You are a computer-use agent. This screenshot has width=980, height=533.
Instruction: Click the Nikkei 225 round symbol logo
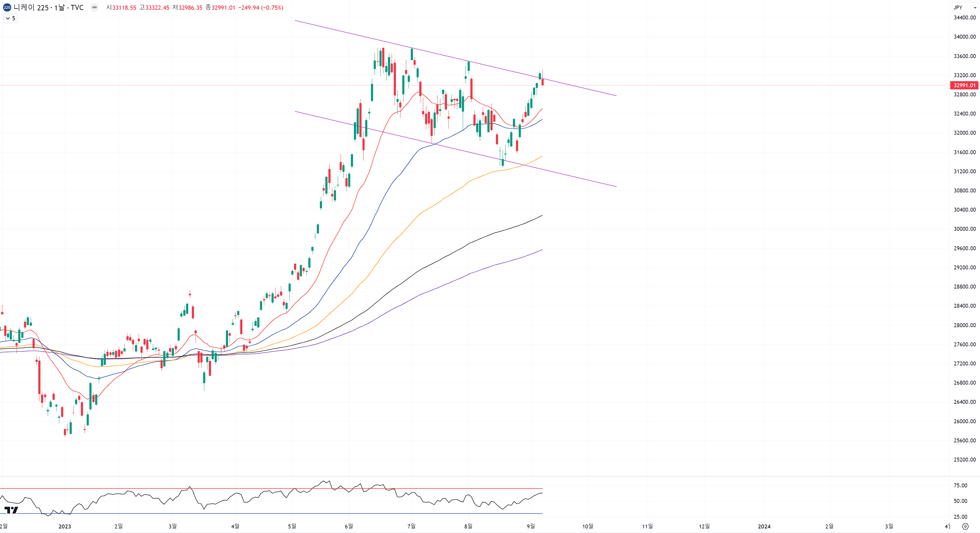[7, 7]
